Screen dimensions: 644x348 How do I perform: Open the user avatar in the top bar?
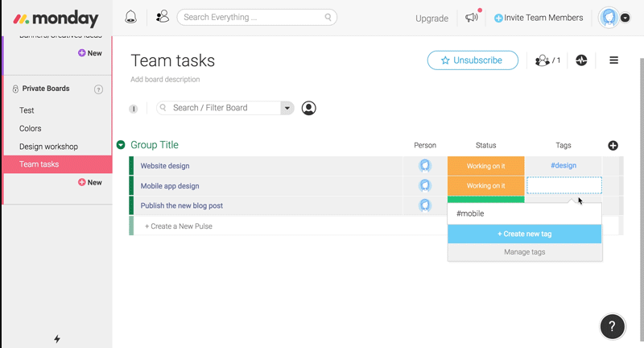[x=609, y=18]
